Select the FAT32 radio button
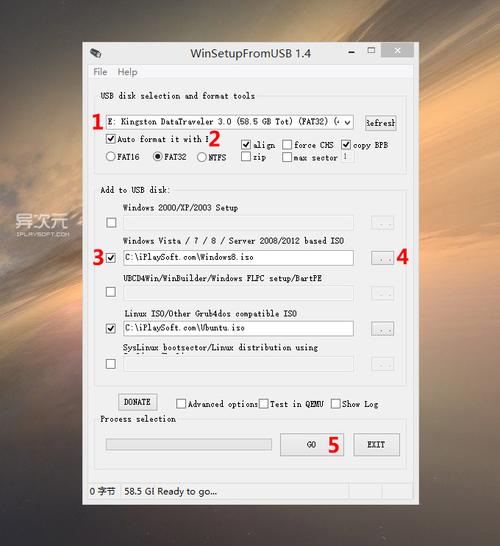The width and height of the screenshot is (500, 546). point(157,157)
